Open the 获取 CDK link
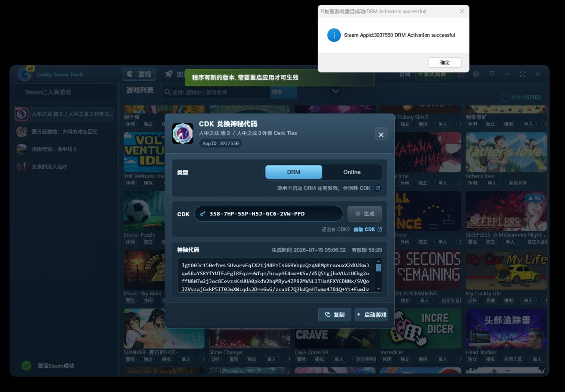The width and height of the screenshot is (565, 392). 368,230
